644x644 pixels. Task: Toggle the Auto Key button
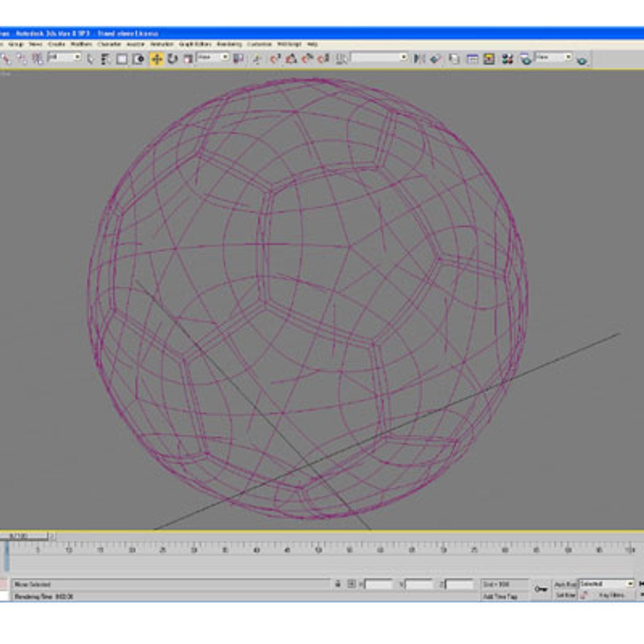click(565, 584)
